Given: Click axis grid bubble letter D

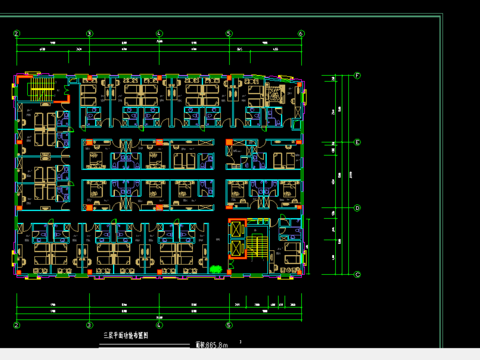Looking at the screenshot, I should [x=357, y=208].
